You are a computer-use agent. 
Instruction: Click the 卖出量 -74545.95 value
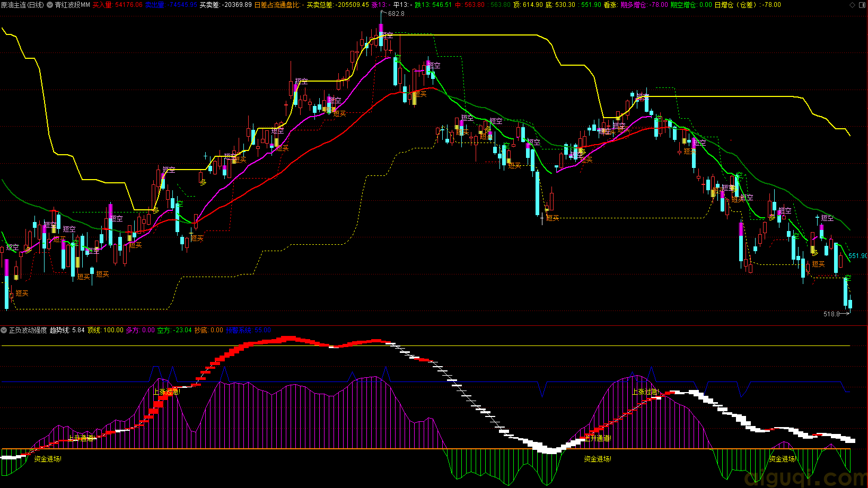click(171, 5)
